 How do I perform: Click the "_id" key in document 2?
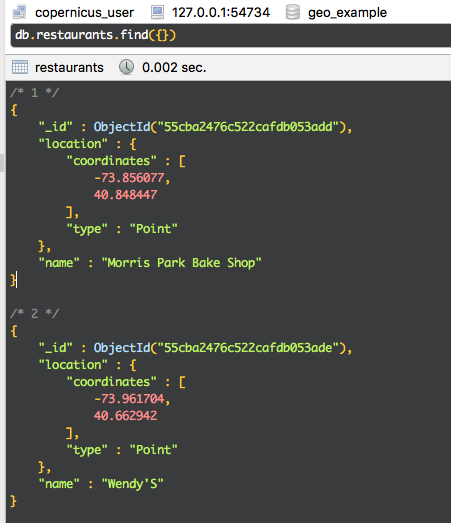(55, 348)
